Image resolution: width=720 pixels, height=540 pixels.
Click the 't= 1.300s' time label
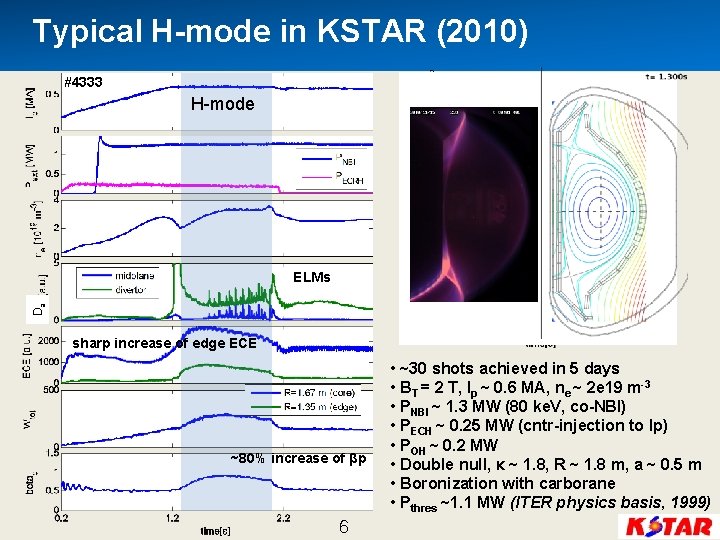(666, 77)
